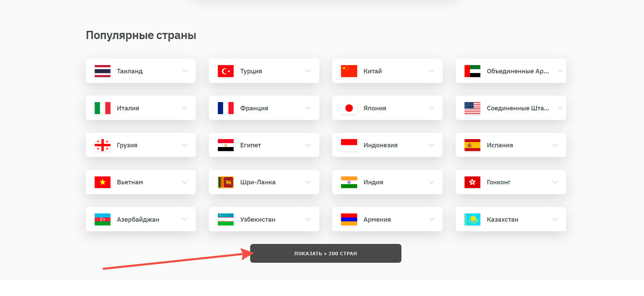Click the Thailand flag icon

point(103,71)
